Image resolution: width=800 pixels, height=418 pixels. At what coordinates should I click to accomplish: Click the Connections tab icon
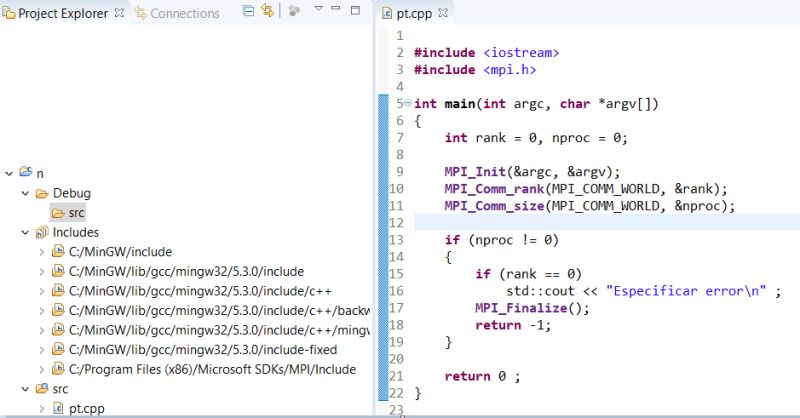coord(140,13)
